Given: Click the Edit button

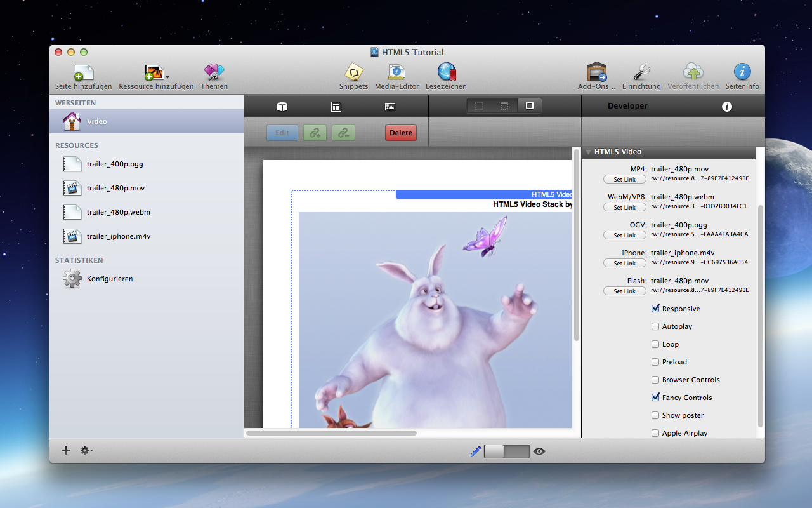Looking at the screenshot, I should 282,133.
